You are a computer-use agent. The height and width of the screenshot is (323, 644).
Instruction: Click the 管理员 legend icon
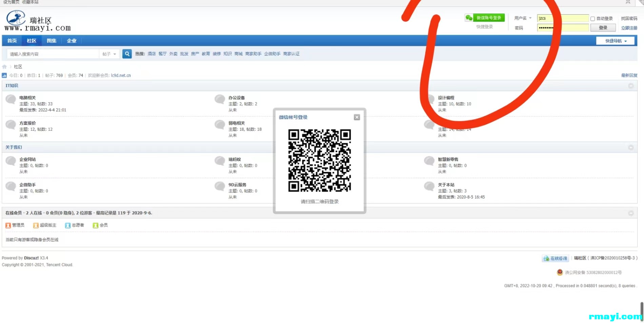(x=8, y=225)
